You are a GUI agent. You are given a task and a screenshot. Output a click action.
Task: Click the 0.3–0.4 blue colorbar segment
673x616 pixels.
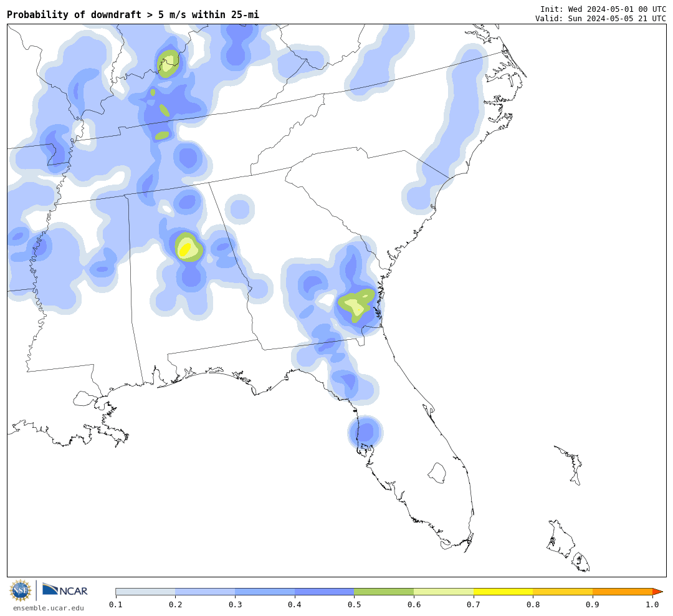(x=265, y=592)
